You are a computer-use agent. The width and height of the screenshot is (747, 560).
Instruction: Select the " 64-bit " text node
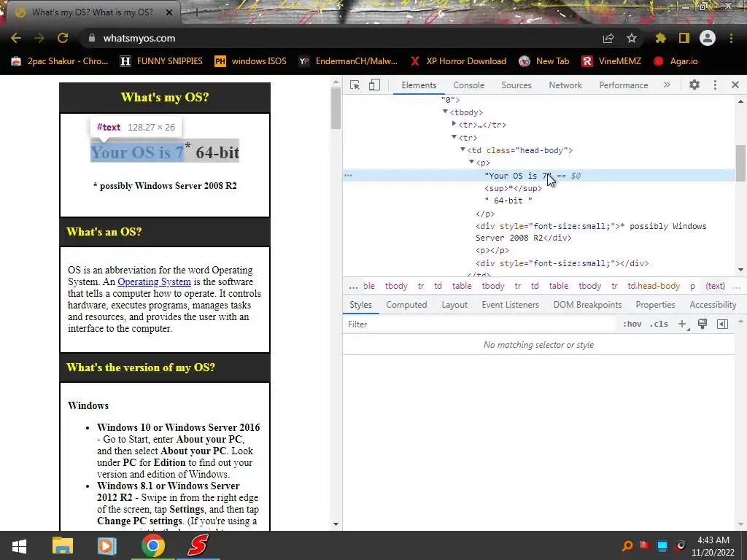pyautogui.click(x=508, y=201)
